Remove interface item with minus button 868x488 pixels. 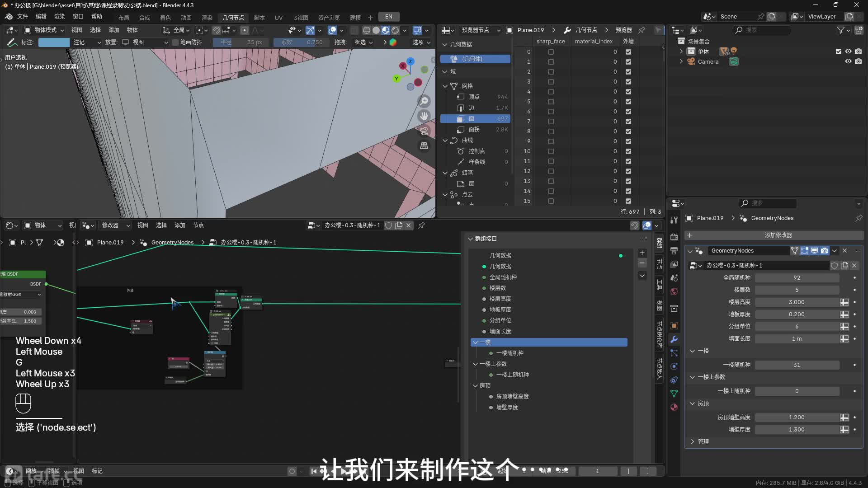point(642,263)
